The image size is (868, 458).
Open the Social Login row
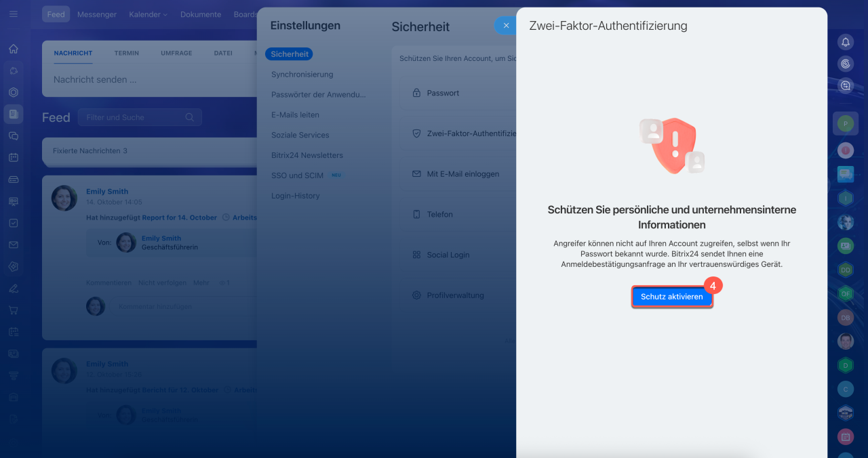458,255
